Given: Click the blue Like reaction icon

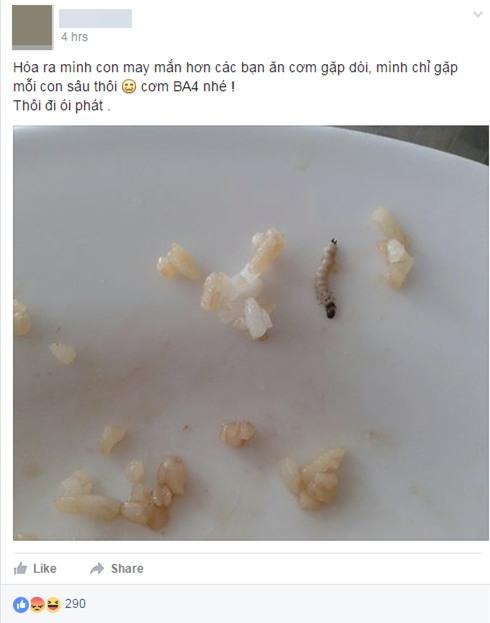Looking at the screenshot, I should tap(21, 605).
